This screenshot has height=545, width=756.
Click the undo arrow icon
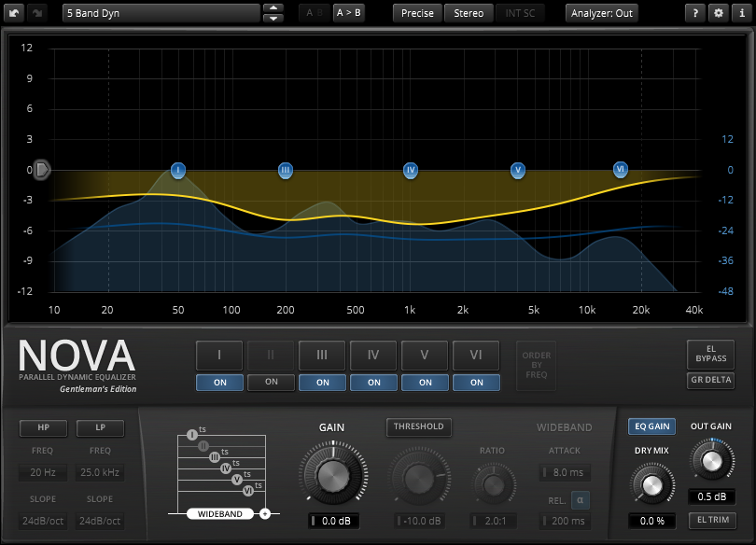pos(14,13)
